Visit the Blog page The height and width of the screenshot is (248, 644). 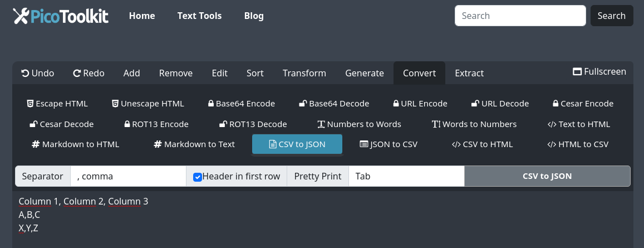[254, 16]
